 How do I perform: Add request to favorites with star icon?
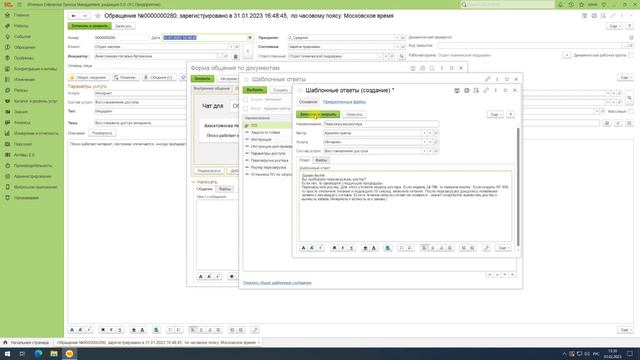coord(98,16)
